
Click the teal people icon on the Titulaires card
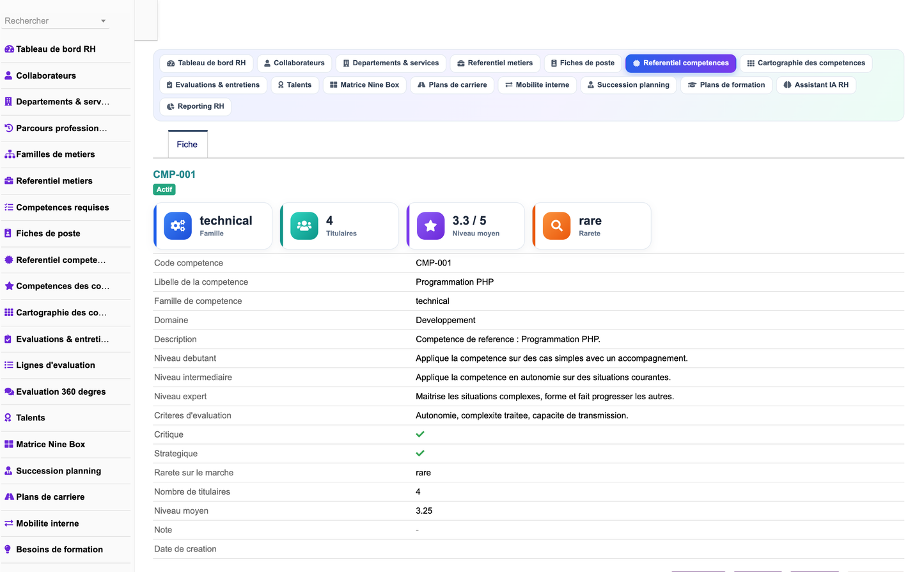304,226
